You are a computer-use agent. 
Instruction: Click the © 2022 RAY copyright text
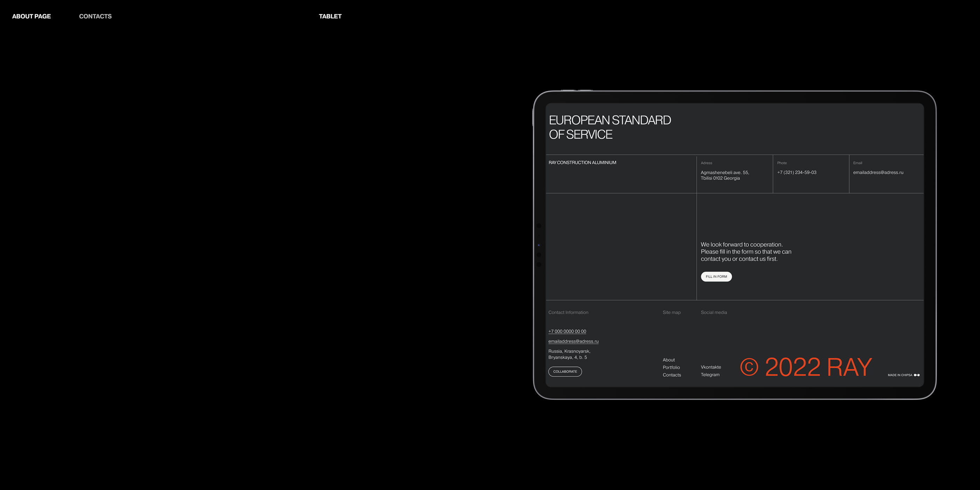click(806, 367)
